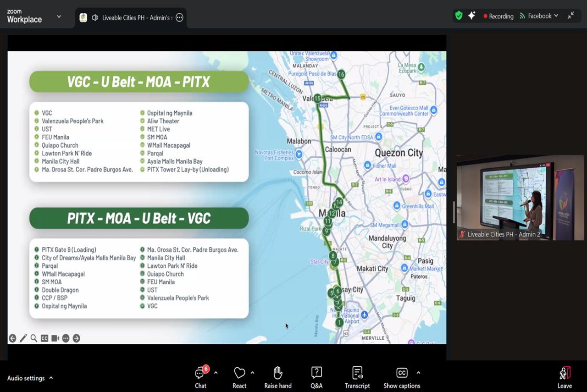Click the Leave meeting button
Image resolution: width=587 pixels, height=392 pixels.
(565, 377)
